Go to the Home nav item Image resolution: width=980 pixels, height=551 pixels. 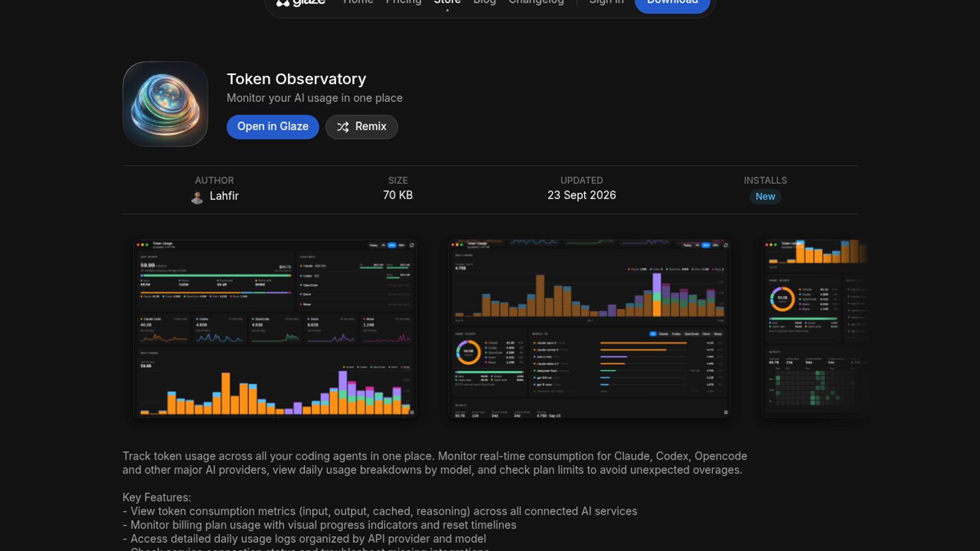(x=358, y=2)
